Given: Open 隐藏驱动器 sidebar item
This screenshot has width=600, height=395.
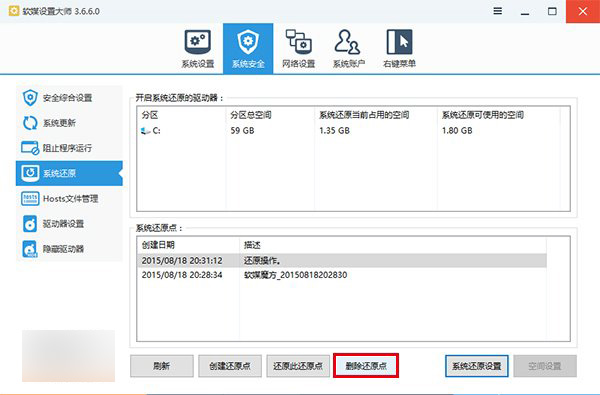Looking at the screenshot, I should (x=69, y=249).
